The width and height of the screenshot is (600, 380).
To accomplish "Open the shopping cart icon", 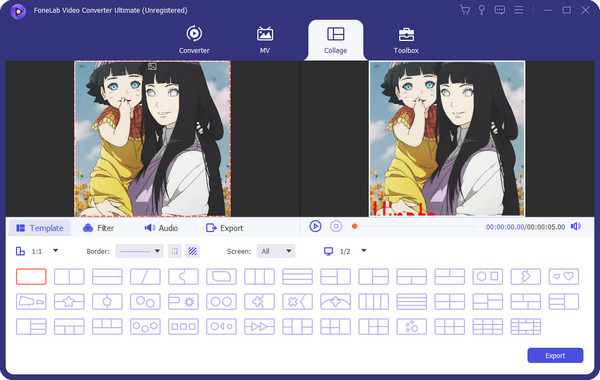I will 465,10.
